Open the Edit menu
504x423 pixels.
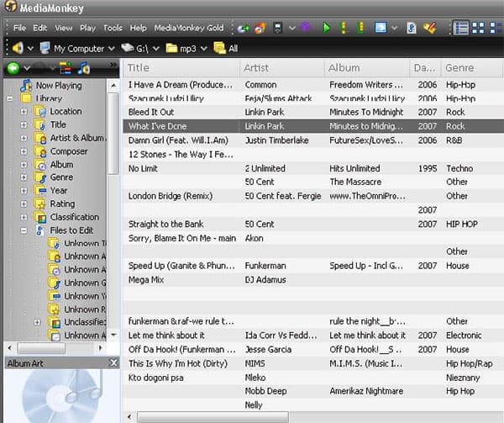pos(39,28)
